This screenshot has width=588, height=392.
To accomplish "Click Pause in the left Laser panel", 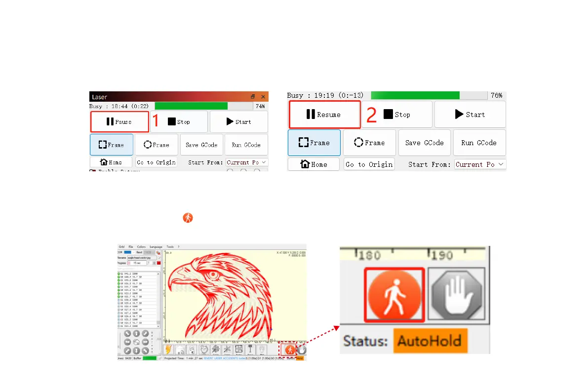I will pos(119,122).
